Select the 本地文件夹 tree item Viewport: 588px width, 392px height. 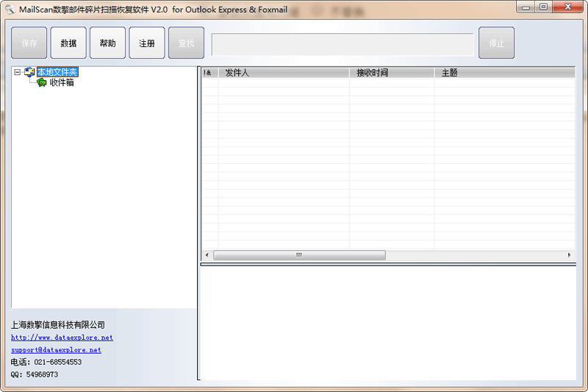tap(57, 71)
